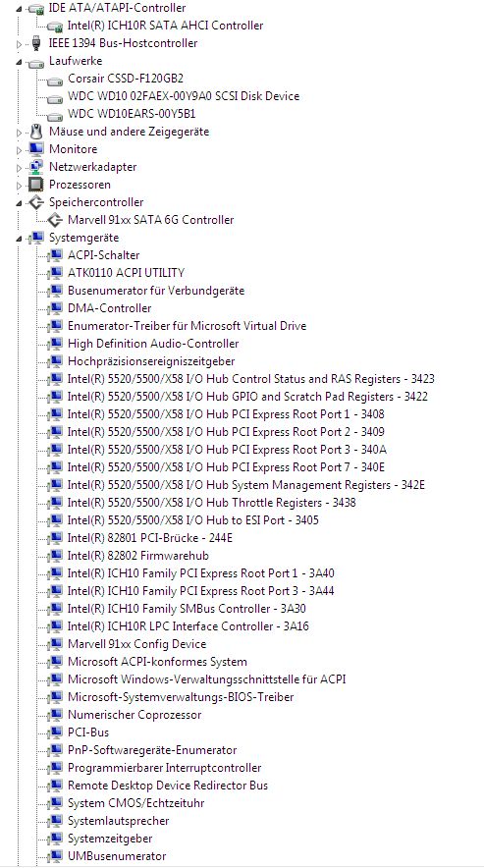Collapse the Speichercontroller category
Screen dimensions: 484x868
coord(19,203)
